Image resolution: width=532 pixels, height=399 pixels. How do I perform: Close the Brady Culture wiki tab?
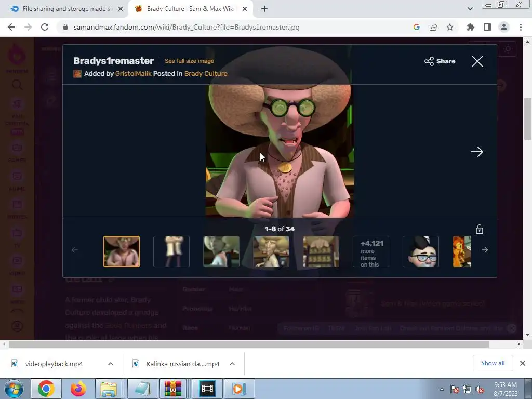245,9
